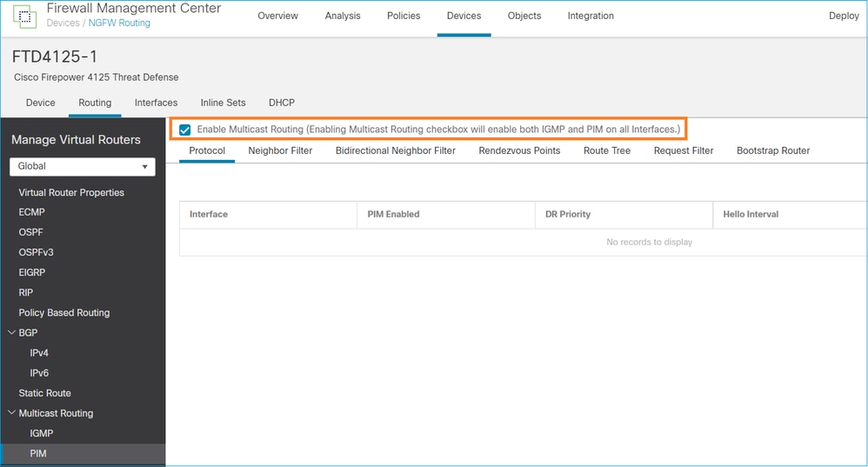Screen dimensions: 868x467
Task: Open the Global virtual router dropdown
Action: click(x=83, y=167)
